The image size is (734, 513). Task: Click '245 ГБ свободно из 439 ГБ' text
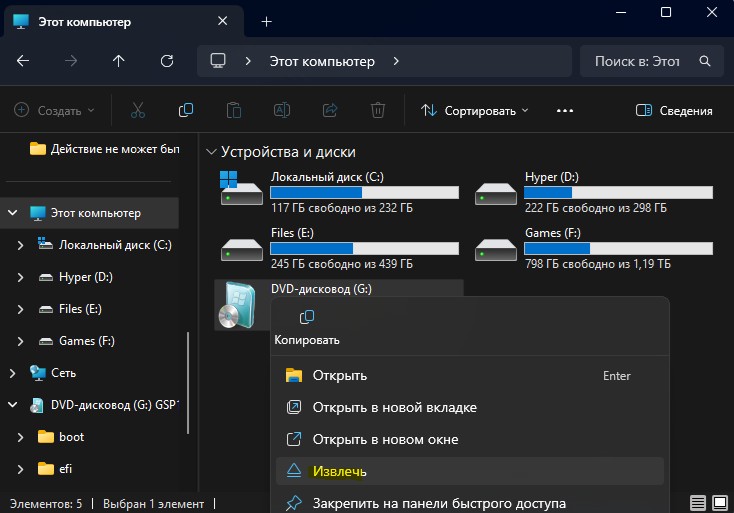point(342,264)
